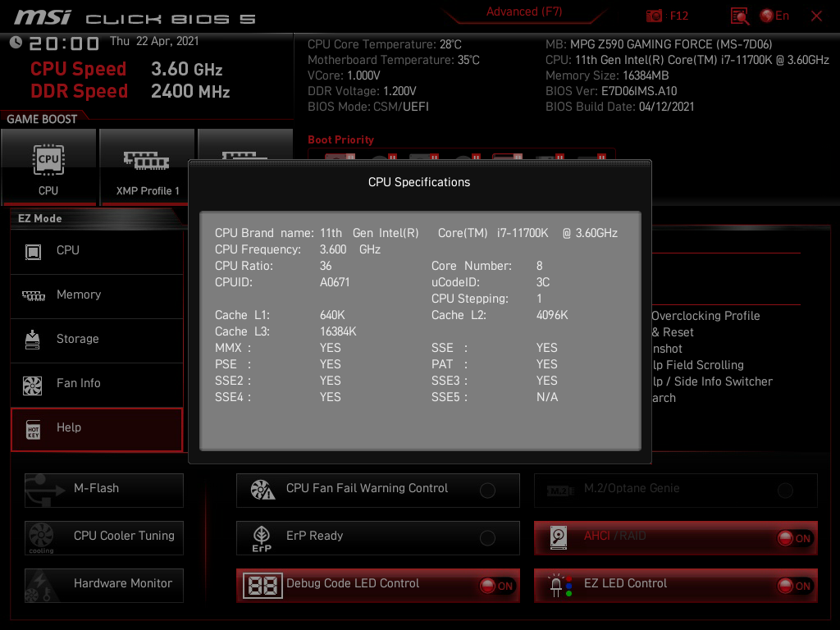Viewport: 840px width, 630px height.
Task: Click the Overclocking Profile help text
Action: point(705,316)
